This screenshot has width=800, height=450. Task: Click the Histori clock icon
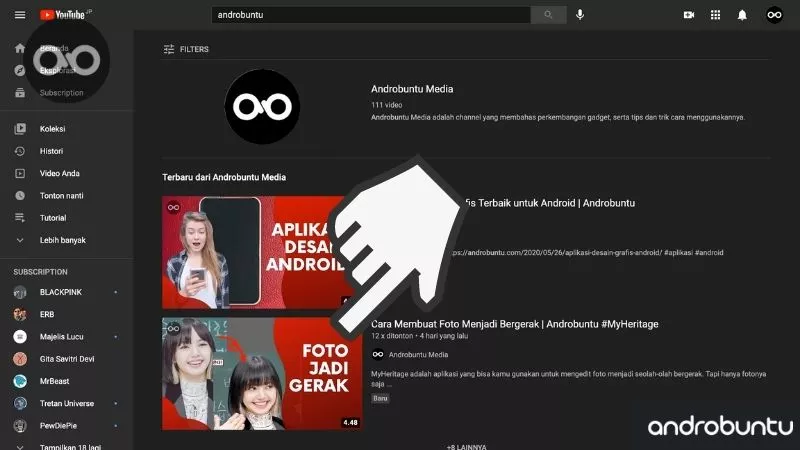(x=20, y=151)
